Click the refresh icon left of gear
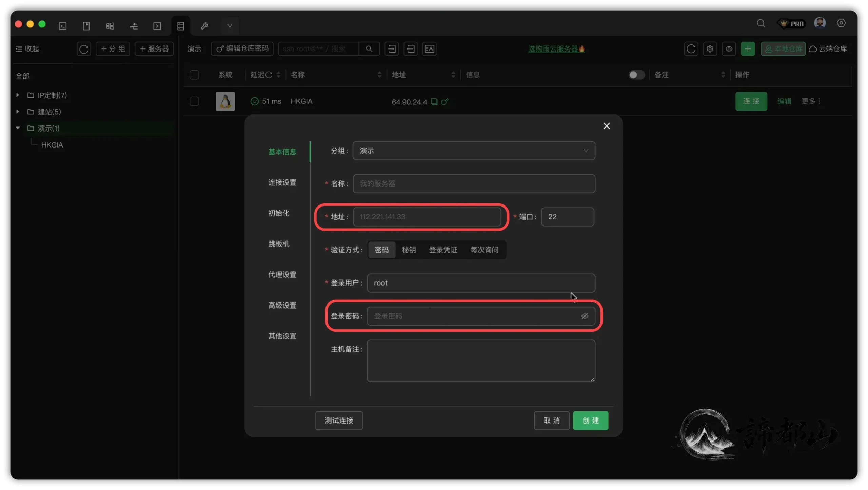The width and height of the screenshot is (868, 490). (691, 49)
